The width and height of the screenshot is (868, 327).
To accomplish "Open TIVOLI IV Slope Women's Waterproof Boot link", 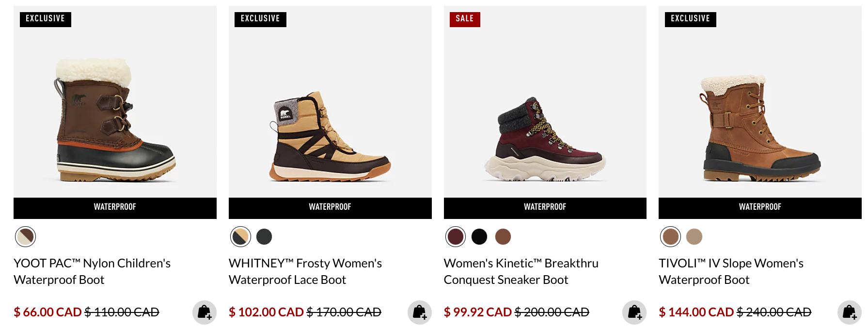I will pos(731,271).
